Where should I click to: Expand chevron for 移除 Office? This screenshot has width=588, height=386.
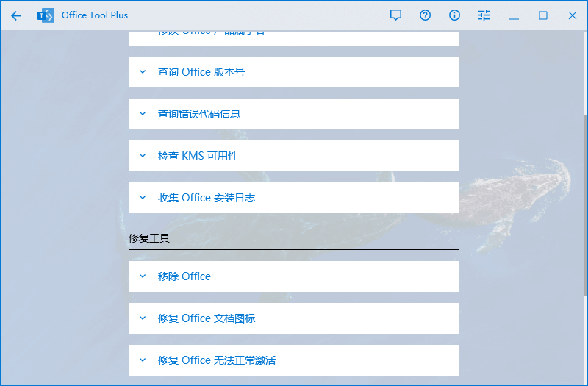click(143, 276)
